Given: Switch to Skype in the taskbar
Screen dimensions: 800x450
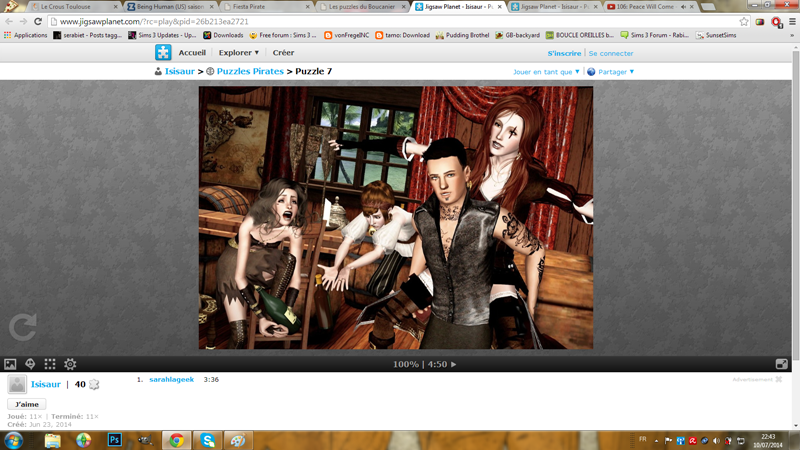Looking at the screenshot, I should (x=208, y=440).
